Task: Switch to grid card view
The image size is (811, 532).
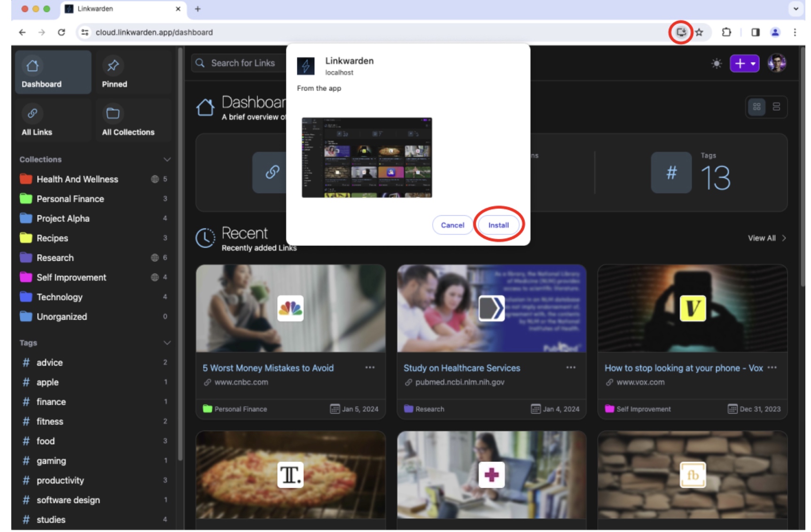Action: (x=756, y=107)
